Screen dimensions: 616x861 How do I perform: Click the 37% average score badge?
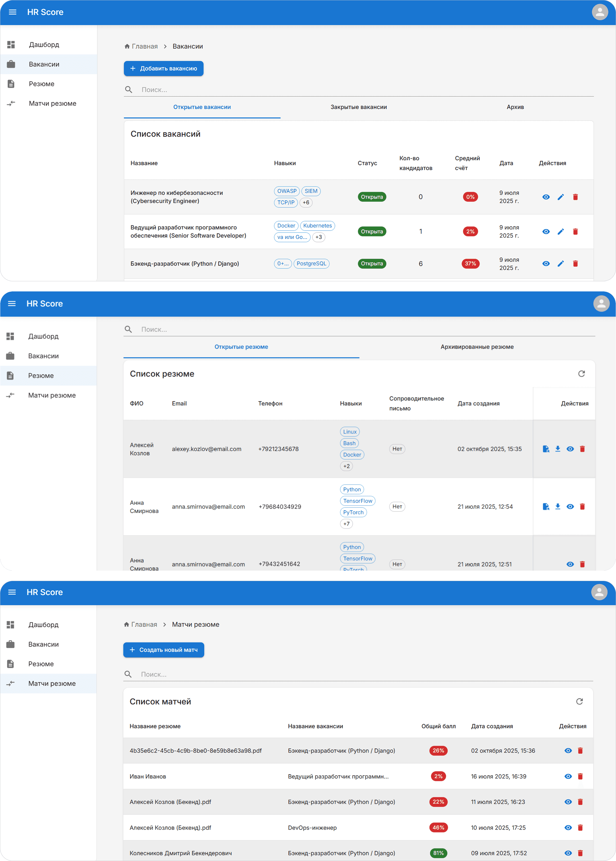point(470,264)
